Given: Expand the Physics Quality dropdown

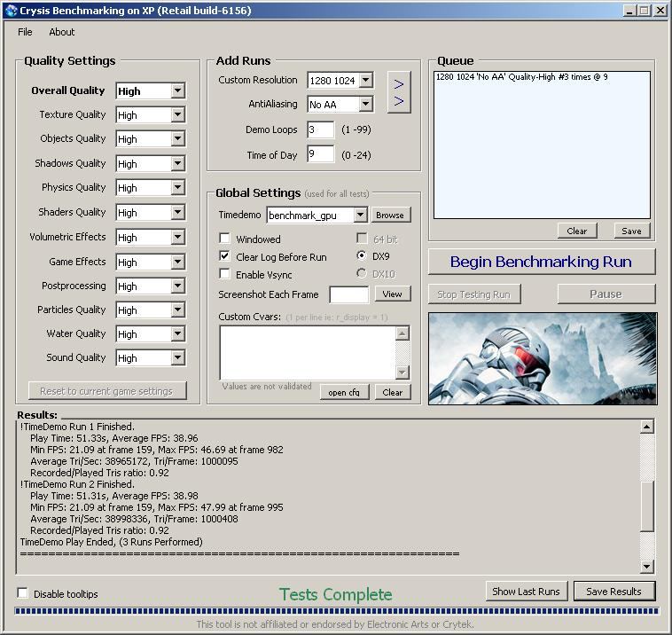Looking at the screenshot, I should click(x=177, y=188).
